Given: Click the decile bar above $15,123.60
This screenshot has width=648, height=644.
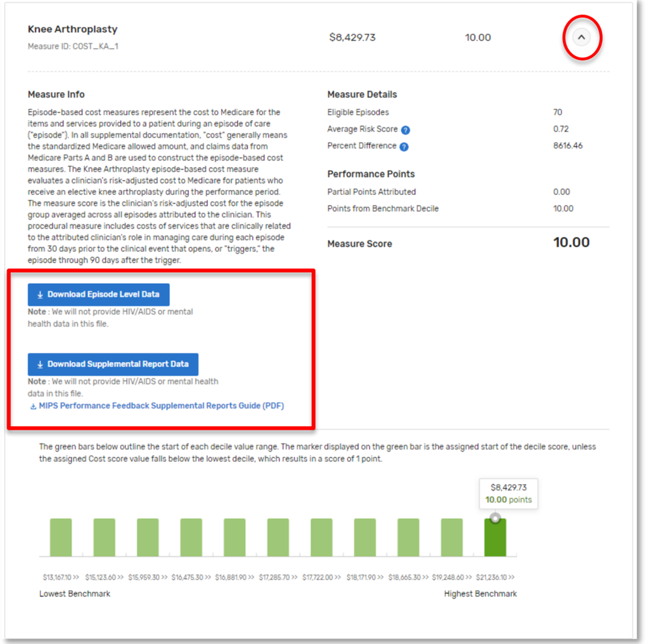Looking at the screenshot, I should click(x=105, y=537).
